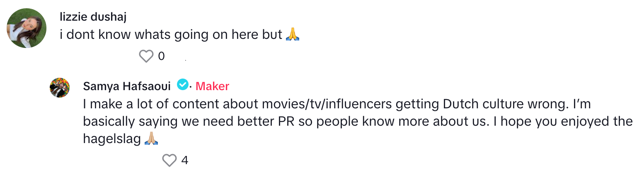Image resolution: width=644 pixels, height=172 pixels.
Task: Click the red Maker label
Action: (x=212, y=86)
